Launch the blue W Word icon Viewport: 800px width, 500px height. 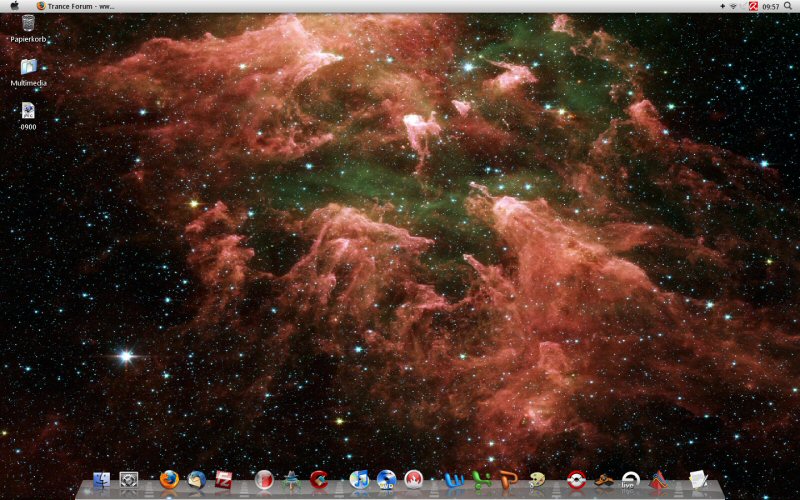coord(454,480)
